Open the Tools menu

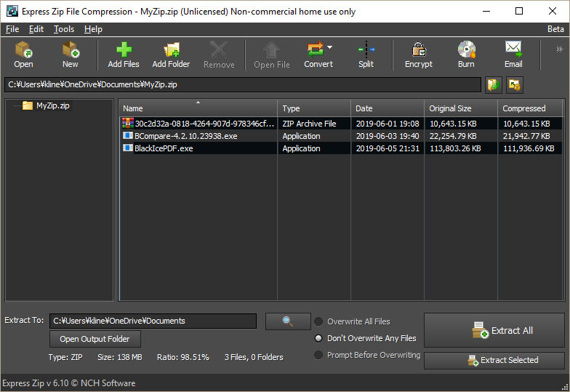pos(64,29)
